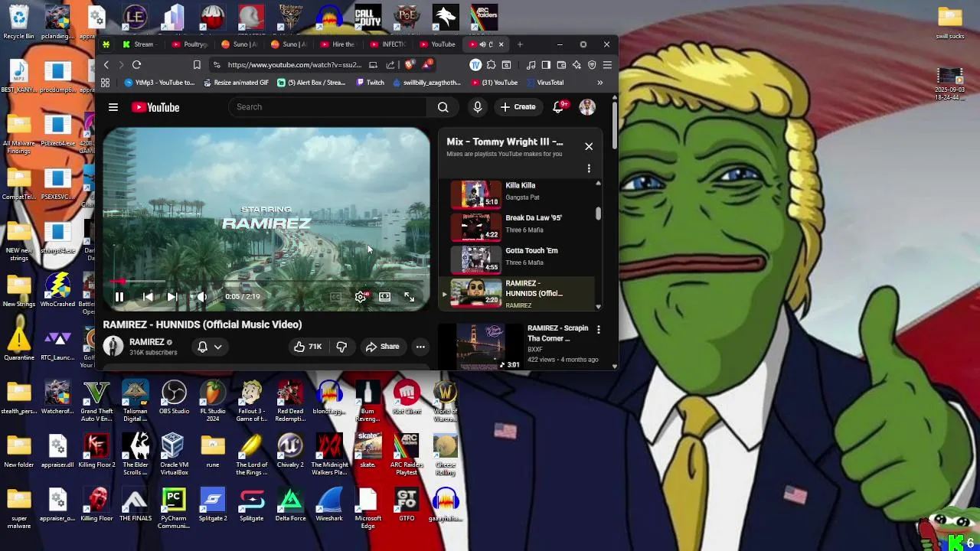Start voice search with microphone icon
Viewport: 980px width, 551px height.
478,107
